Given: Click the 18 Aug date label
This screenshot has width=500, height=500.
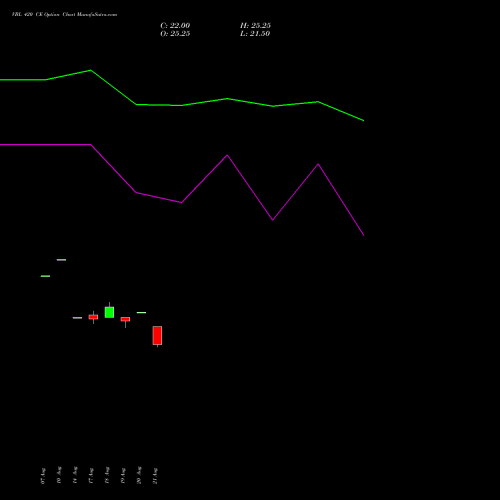Looking at the screenshot, I should [107, 476].
